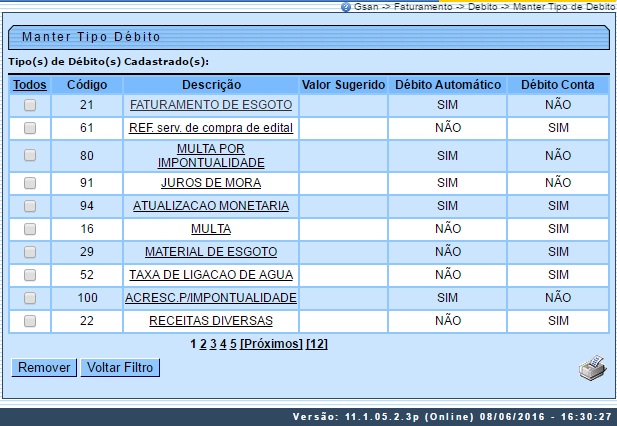Click the breadcrumb path Gsan Faturamento Debito
This screenshot has height=426, width=617.
click(484, 7)
